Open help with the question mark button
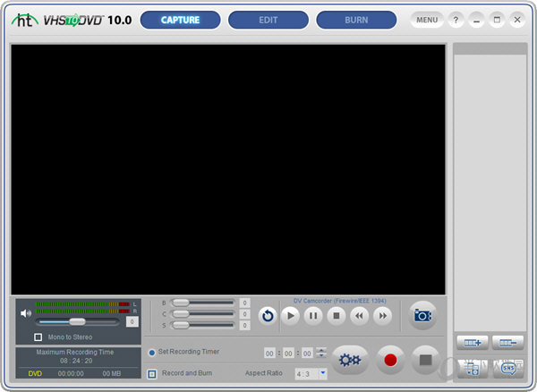The image size is (537, 392). [x=456, y=20]
